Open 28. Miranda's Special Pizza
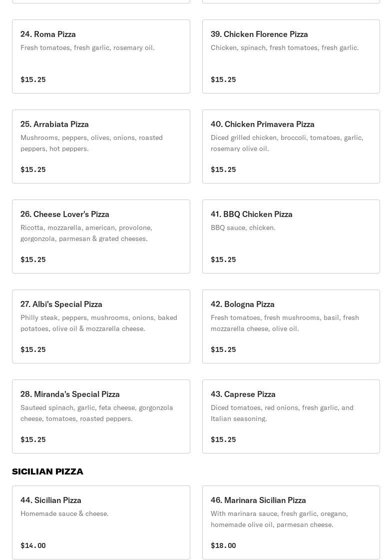 click(101, 416)
